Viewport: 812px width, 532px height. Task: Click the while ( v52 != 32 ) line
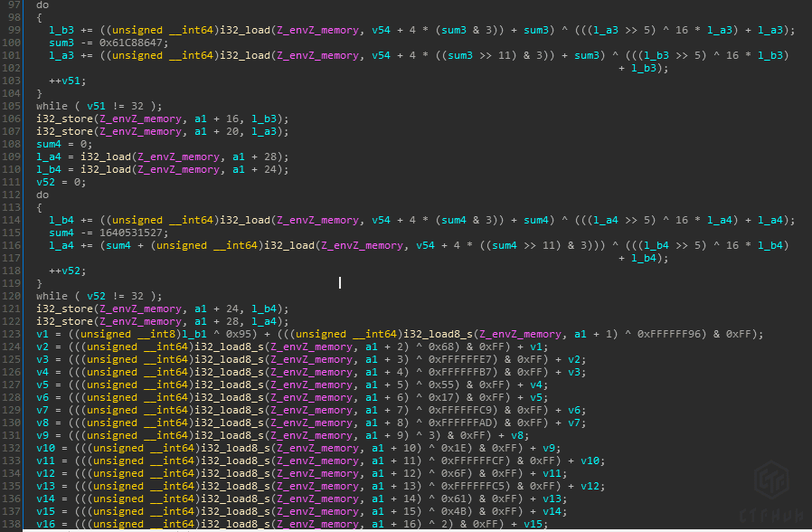[86, 296]
